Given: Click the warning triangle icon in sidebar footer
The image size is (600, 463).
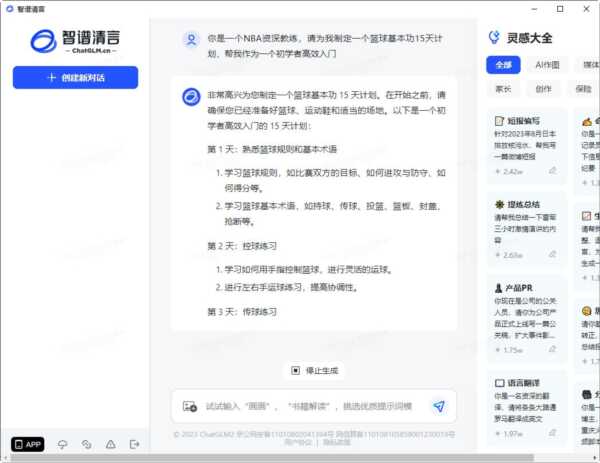Looking at the screenshot, I should point(110,444).
